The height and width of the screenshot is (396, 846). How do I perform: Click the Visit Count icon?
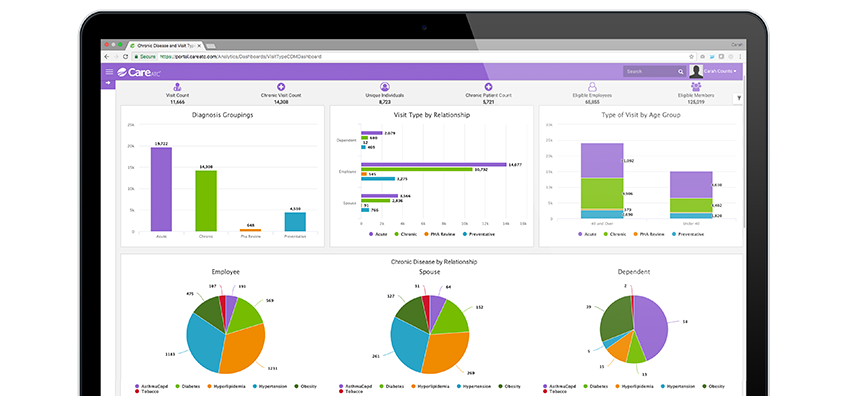(x=177, y=87)
